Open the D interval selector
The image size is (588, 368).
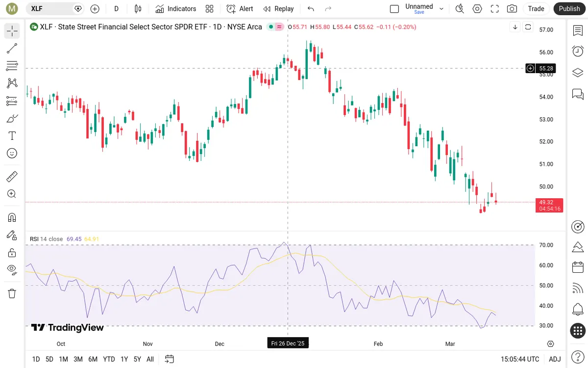[x=116, y=9]
